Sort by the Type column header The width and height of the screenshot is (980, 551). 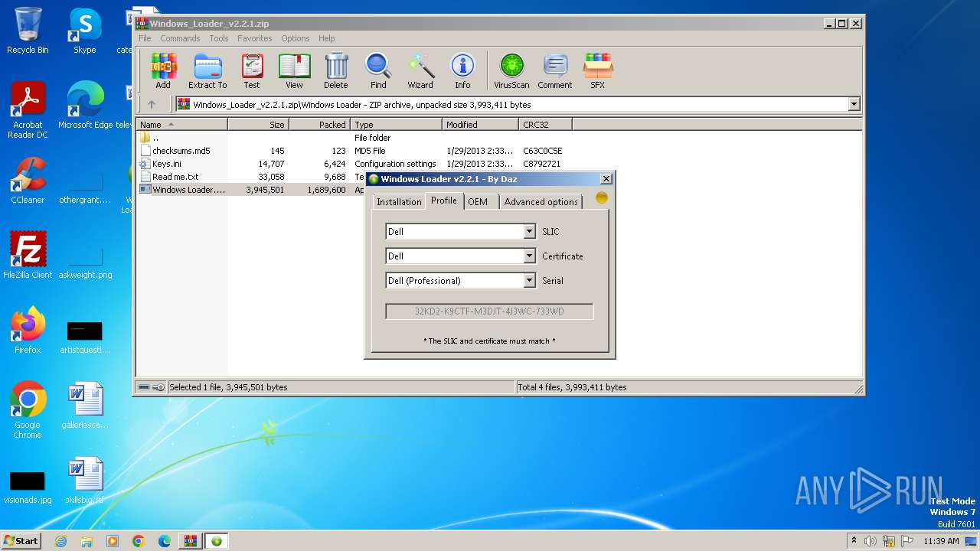[x=397, y=125]
